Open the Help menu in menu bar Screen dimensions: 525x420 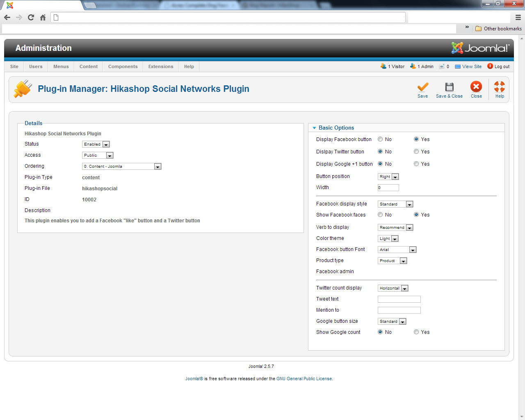[189, 66]
